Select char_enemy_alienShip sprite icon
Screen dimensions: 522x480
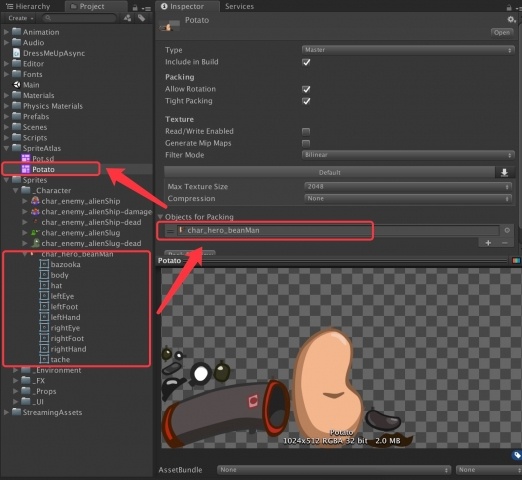(35, 201)
